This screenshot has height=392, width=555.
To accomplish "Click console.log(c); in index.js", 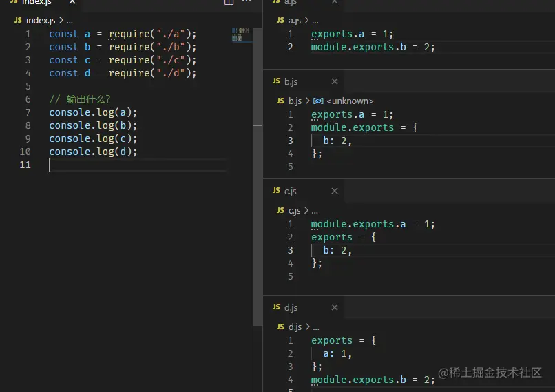I will click(x=93, y=138).
